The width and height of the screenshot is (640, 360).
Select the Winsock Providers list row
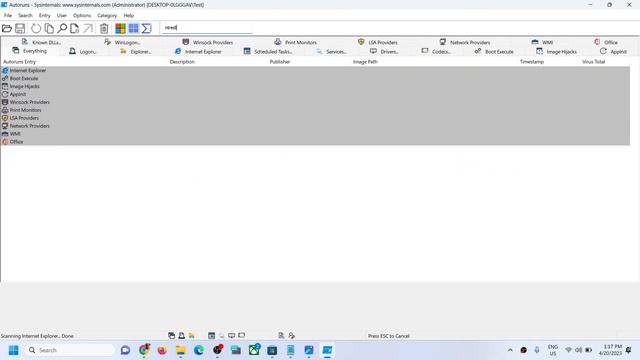pyautogui.click(x=315, y=102)
